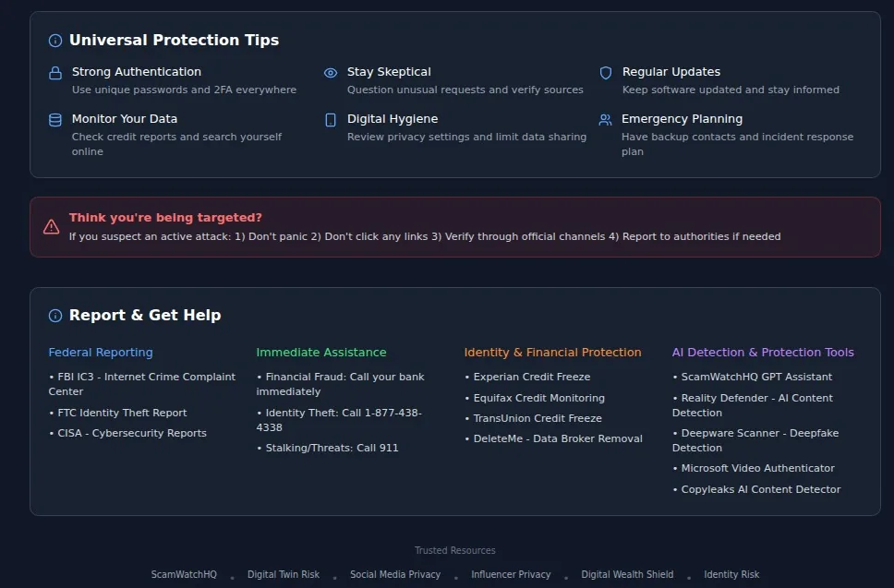Image resolution: width=894 pixels, height=588 pixels.
Task: Open Deepware Scanner Deepfake Detection link
Action: point(755,440)
